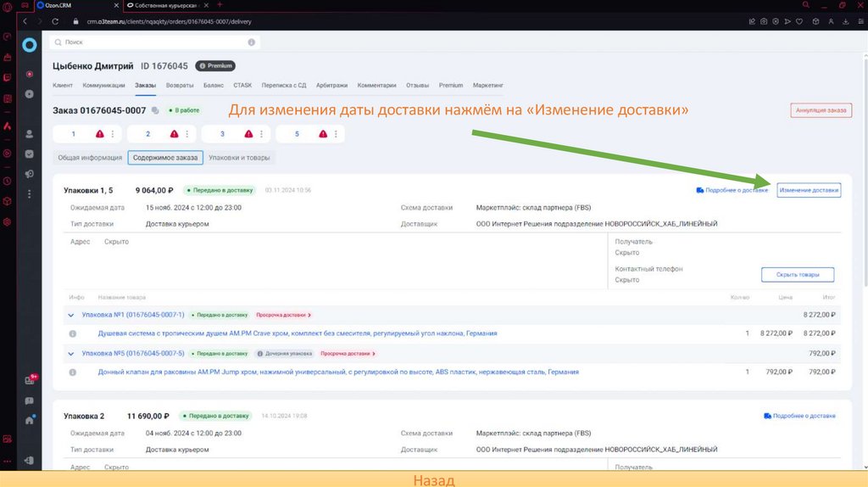
Task: Open the three-dot menu on package chip 5
Action: pos(336,134)
